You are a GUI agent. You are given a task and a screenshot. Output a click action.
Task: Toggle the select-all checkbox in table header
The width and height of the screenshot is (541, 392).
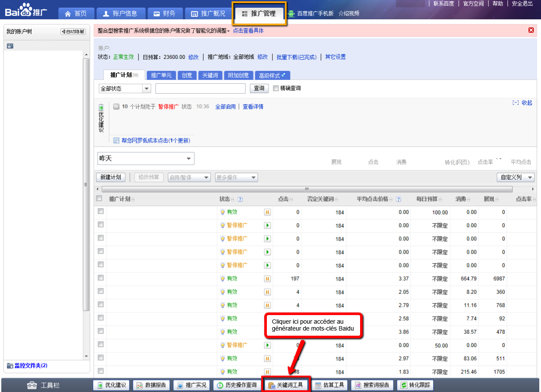coord(99,199)
